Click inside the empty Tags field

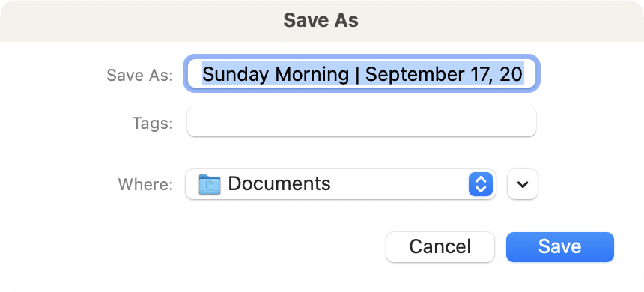[x=362, y=121]
